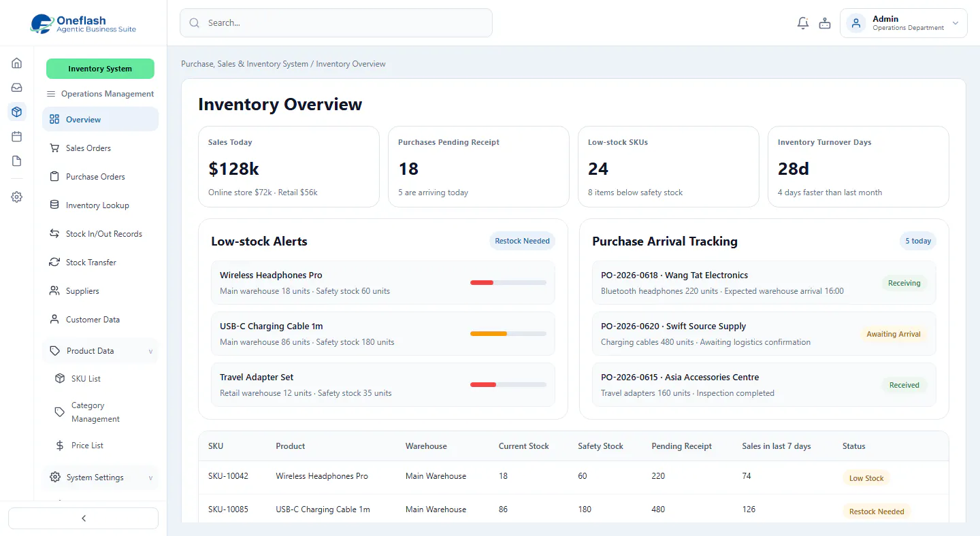Click Travel Adapter Set stock level bar
This screenshot has height=536, width=980.
coord(508,384)
